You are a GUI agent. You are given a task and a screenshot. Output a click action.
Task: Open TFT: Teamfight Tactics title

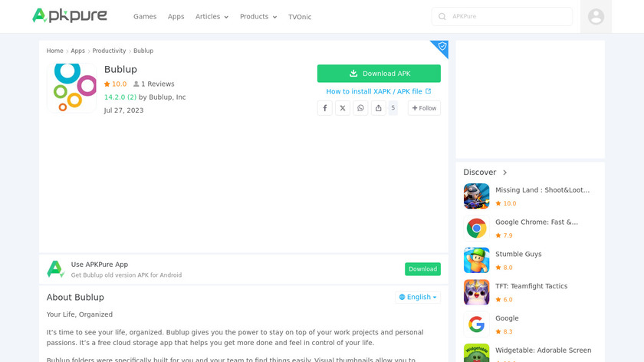[x=531, y=286]
